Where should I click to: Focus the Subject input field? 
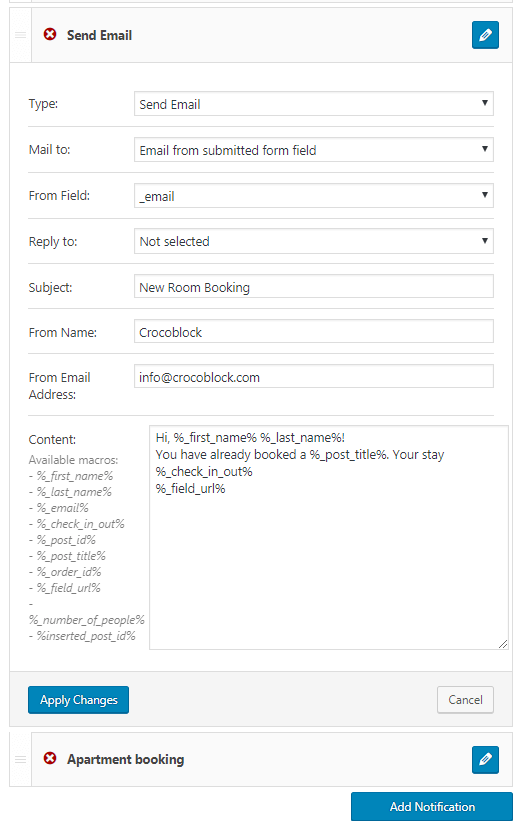(x=313, y=286)
